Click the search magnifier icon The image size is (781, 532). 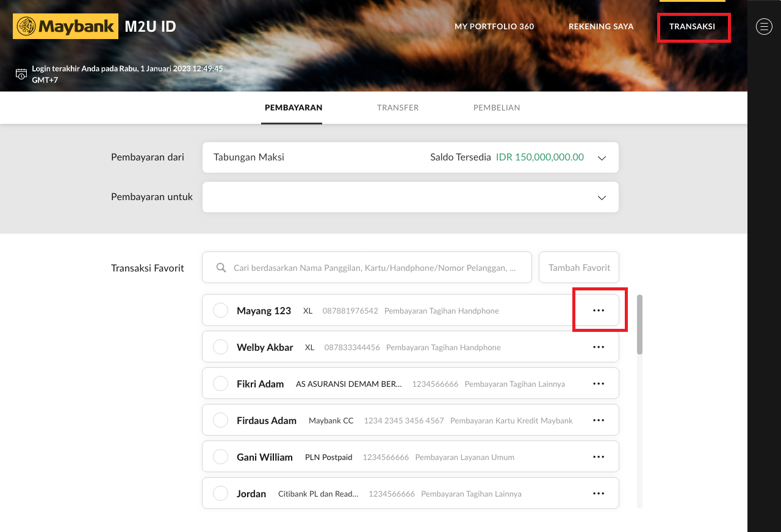coord(221,268)
